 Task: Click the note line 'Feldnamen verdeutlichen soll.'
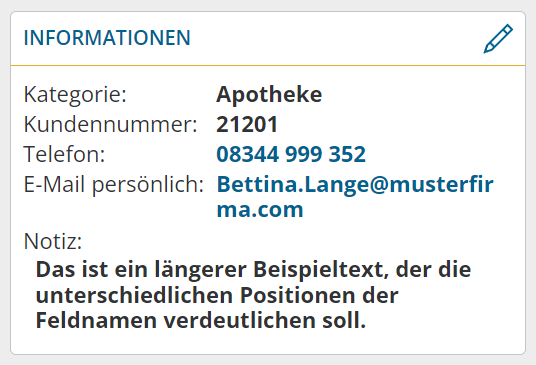point(201,321)
